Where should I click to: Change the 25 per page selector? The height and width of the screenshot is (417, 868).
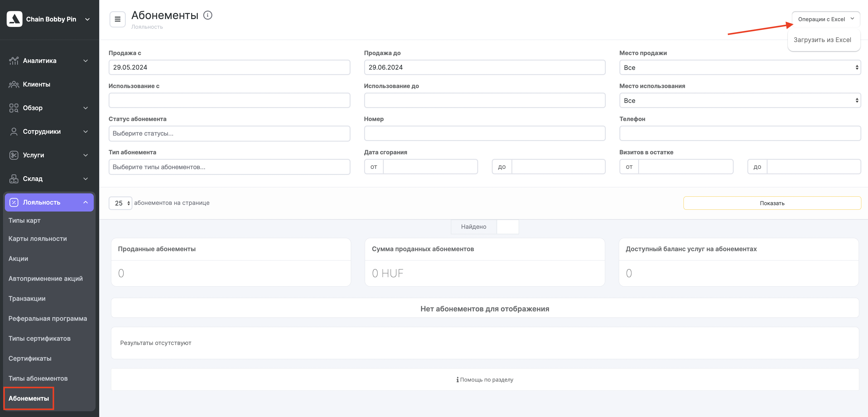click(120, 203)
